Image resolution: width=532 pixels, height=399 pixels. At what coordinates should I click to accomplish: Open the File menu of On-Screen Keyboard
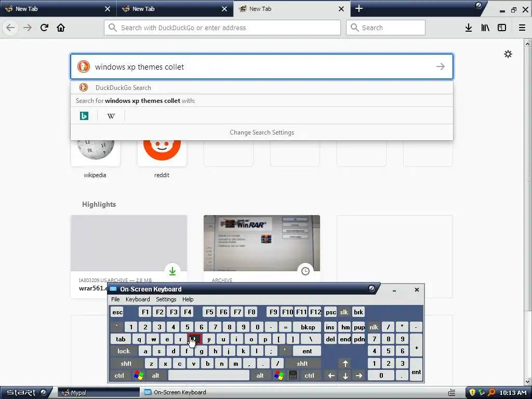pyautogui.click(x=115, y=299)
